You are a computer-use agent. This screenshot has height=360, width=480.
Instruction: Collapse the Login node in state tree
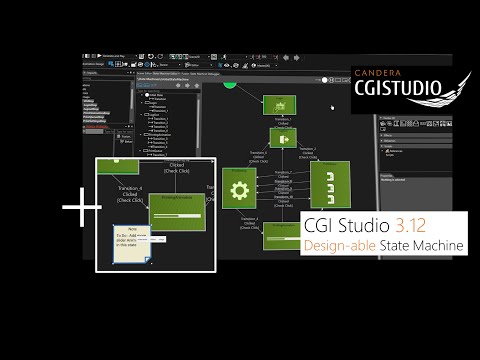(x=142, y=103)
